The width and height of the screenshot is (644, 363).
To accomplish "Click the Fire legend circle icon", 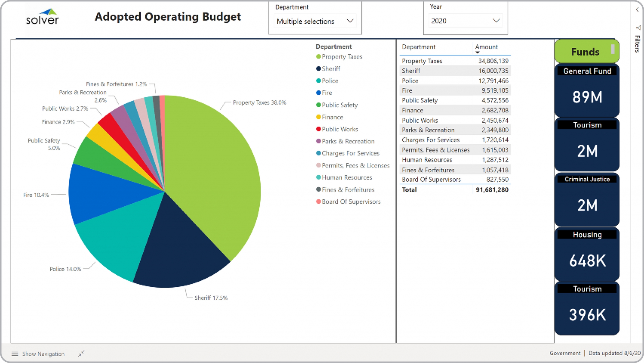I will coord(318,93).
